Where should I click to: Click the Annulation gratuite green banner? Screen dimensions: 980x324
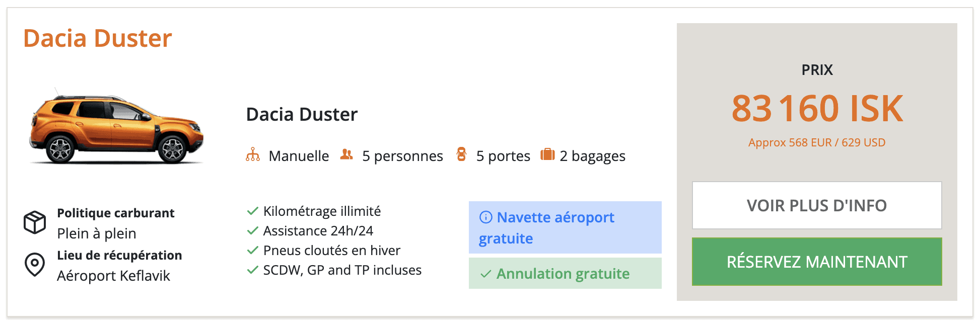pos(565,273)
